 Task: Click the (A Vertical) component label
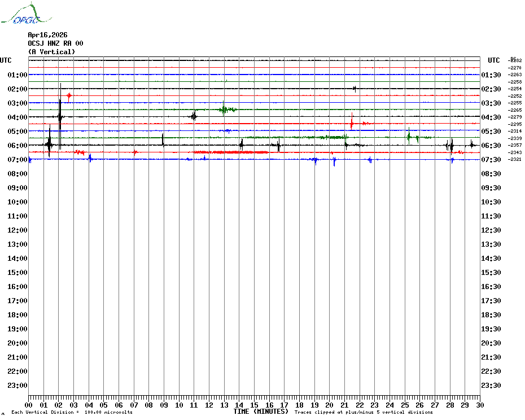51,52
